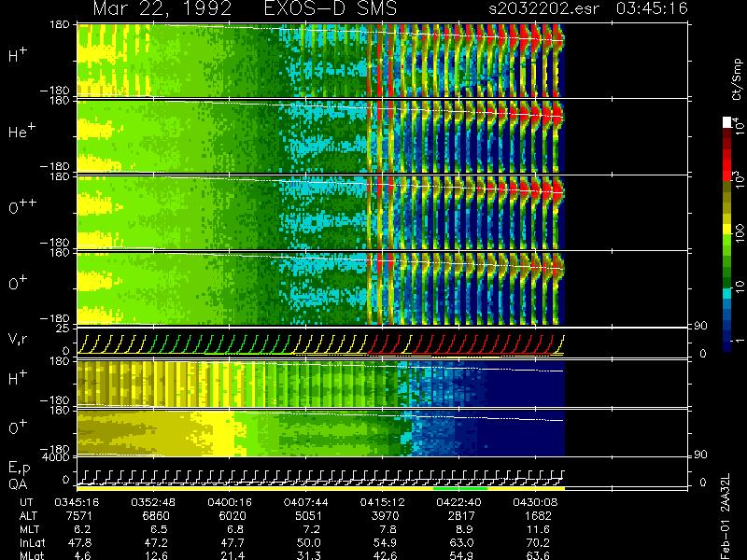Select UT value '0422:40'
The height and width of the screenshot is (560, 747).
[458, 502]
